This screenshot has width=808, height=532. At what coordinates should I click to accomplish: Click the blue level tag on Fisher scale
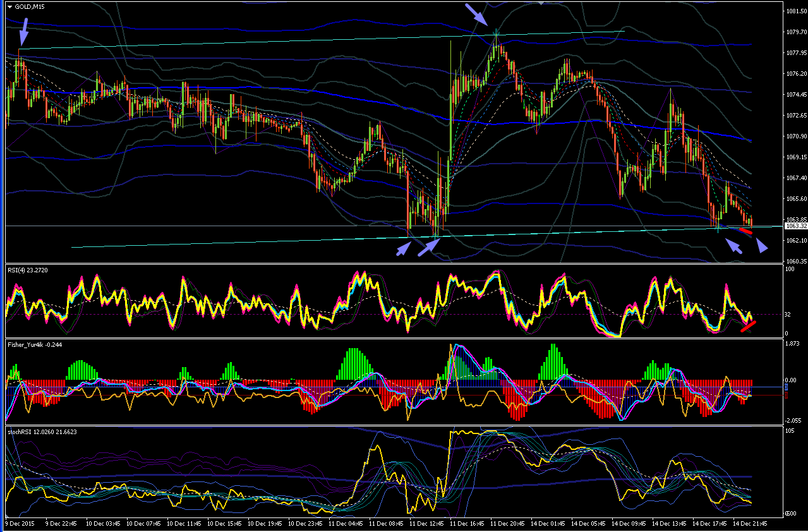(787, 387)
